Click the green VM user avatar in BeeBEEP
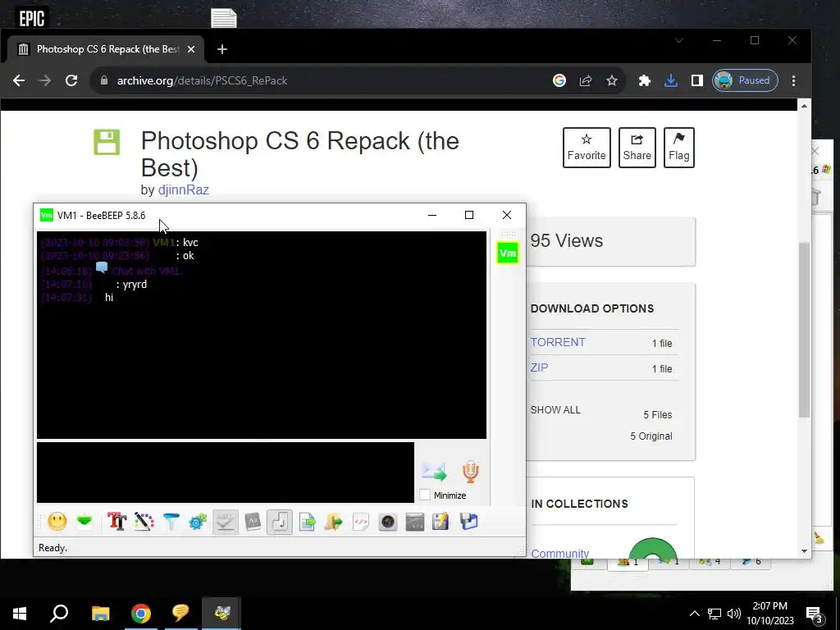This screenshot has width=840, height=630. (507, 253)
